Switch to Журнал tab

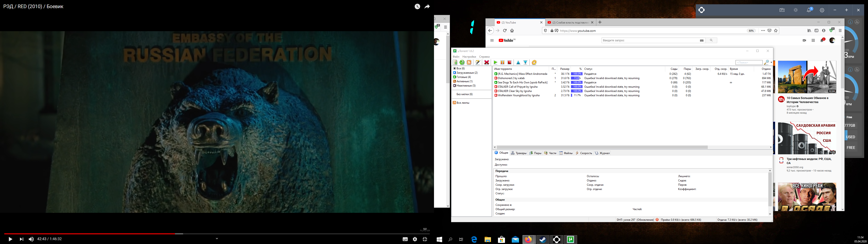point(602,153)
